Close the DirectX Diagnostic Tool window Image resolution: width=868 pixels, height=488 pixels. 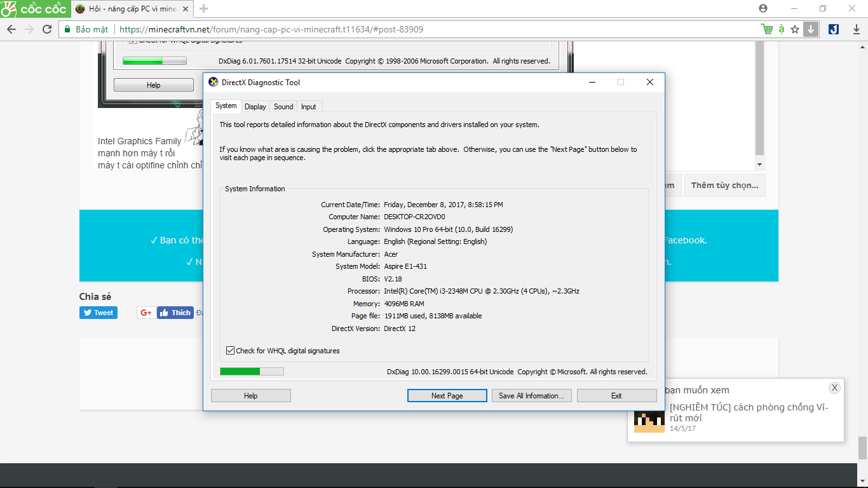tap(649, 82)
